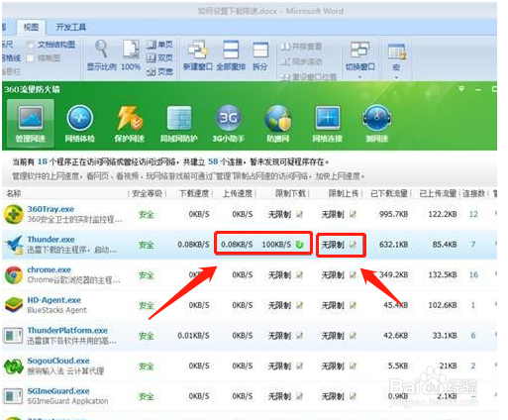Open SGImeGuard.exe process name link

tap(58, 391)
